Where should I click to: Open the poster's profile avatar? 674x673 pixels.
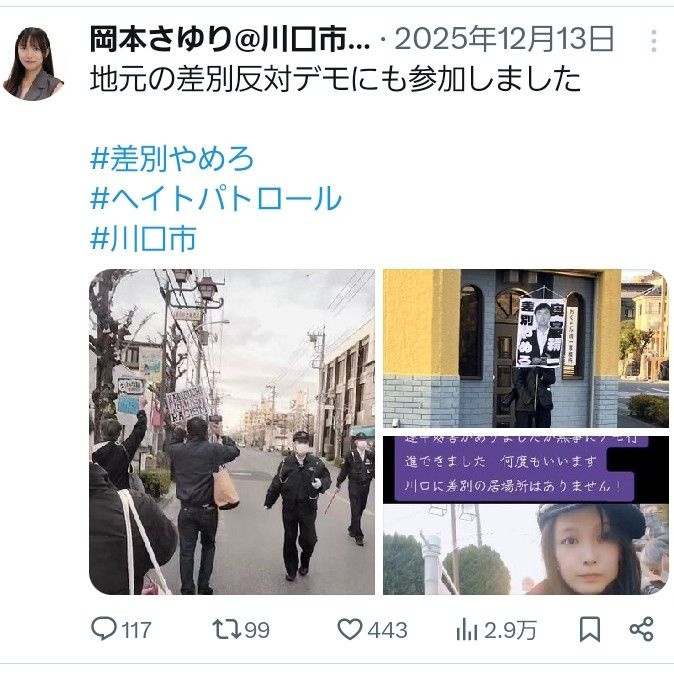point(33,64)
